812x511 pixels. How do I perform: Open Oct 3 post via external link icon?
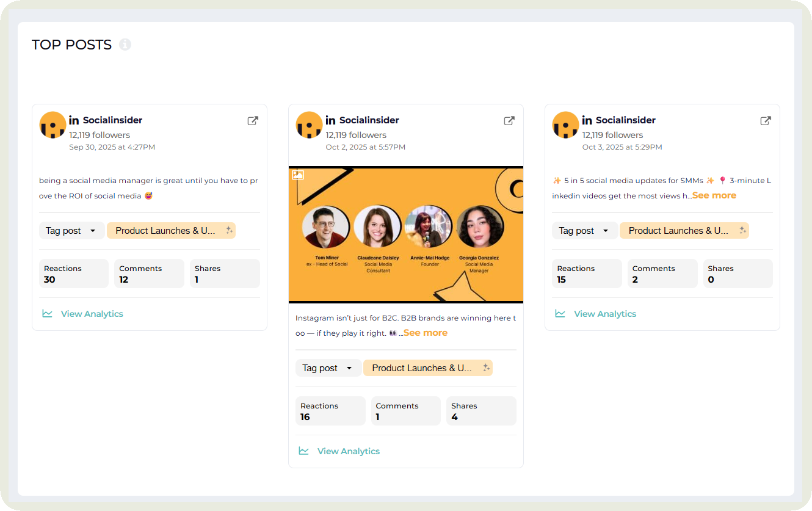[765, 121]
